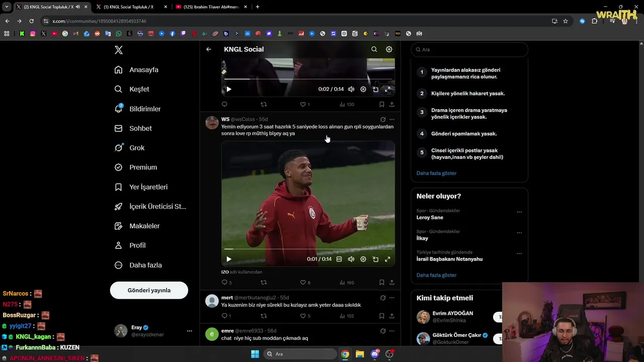Screen dimensions: 644x362
Task: Like the WS post with 8 likes
Action: coord(305,283)
